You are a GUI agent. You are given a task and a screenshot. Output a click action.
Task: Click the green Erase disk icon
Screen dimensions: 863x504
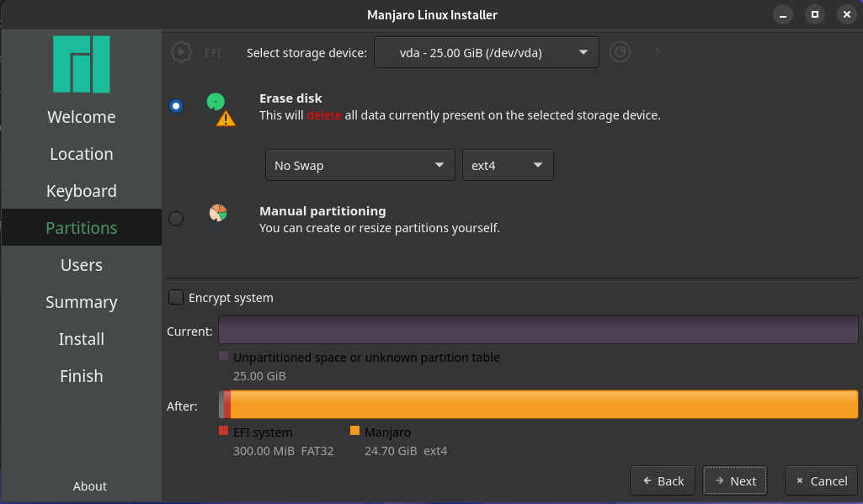[x=216, y=102]
